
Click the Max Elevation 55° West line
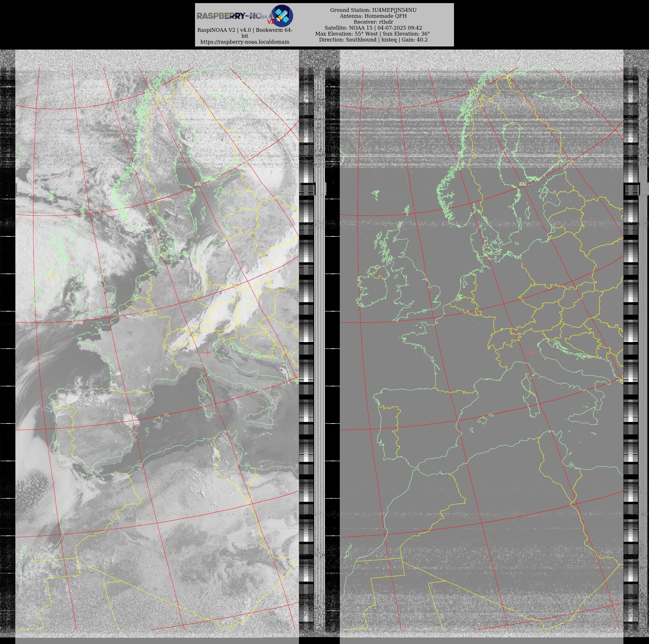(x=372, y=34)
